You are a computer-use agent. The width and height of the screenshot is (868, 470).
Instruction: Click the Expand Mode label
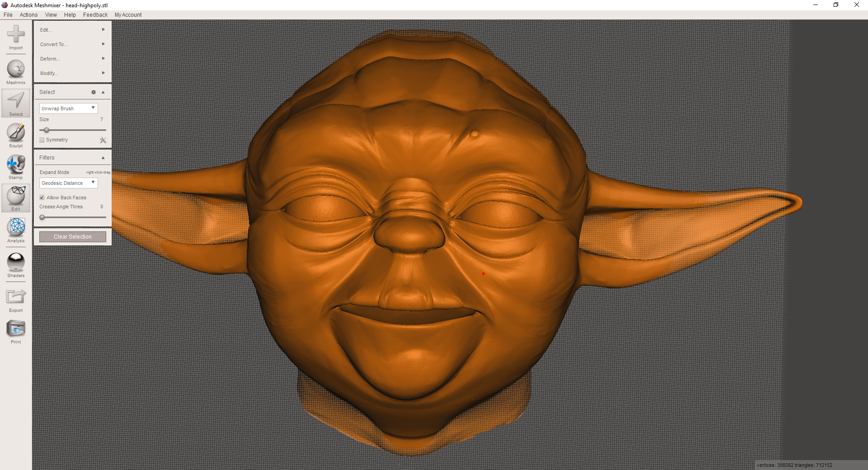(54, 173)
